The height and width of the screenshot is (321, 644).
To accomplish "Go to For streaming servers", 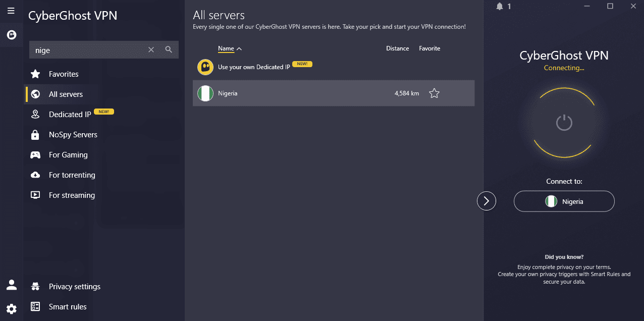I will pyautogui.click(x=72, y=195).
